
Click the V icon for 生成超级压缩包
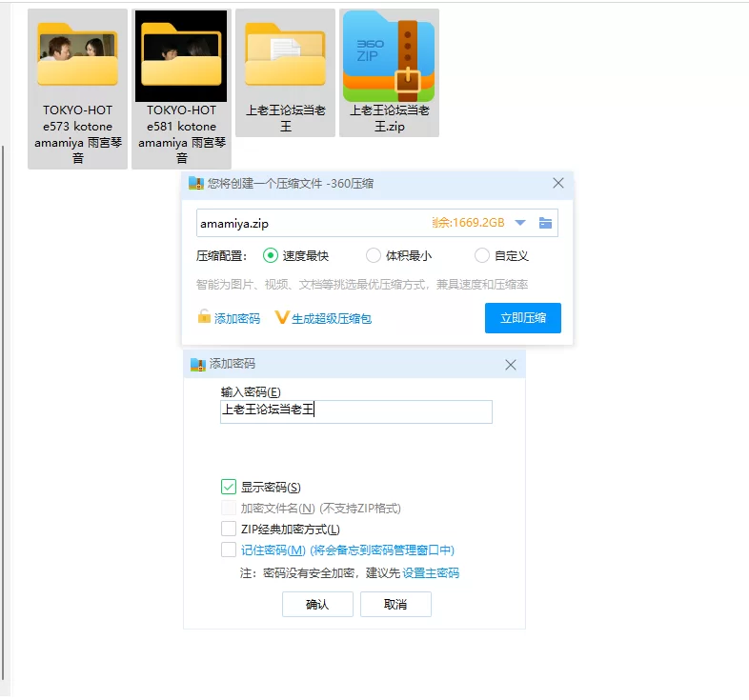281,317
